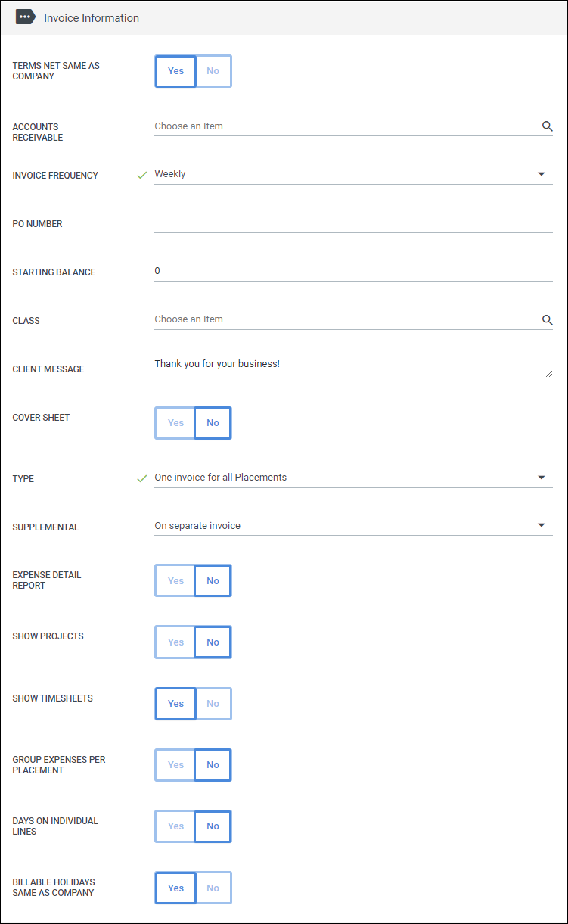Click the Accounts Receivable search magnifier icon
Screen dimensions: 568x924
(547, 126)
